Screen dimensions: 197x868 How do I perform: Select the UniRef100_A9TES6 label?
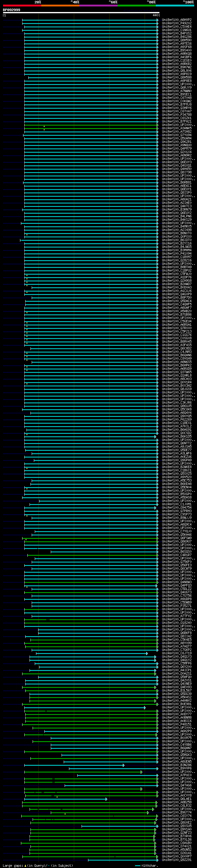[x=177, y=43]
